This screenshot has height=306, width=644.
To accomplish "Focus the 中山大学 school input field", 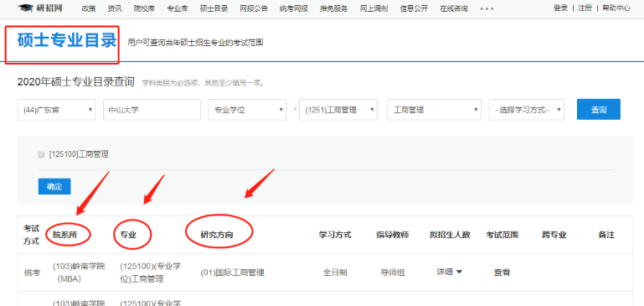I will pos(152,110).
